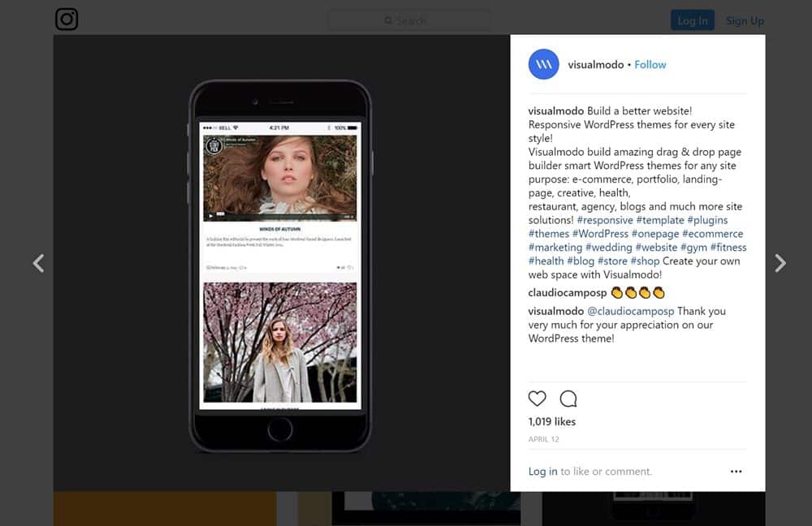Open the #gym hashtag
Viewport: 812px width, 526px height.
click(x=693, y=248)
